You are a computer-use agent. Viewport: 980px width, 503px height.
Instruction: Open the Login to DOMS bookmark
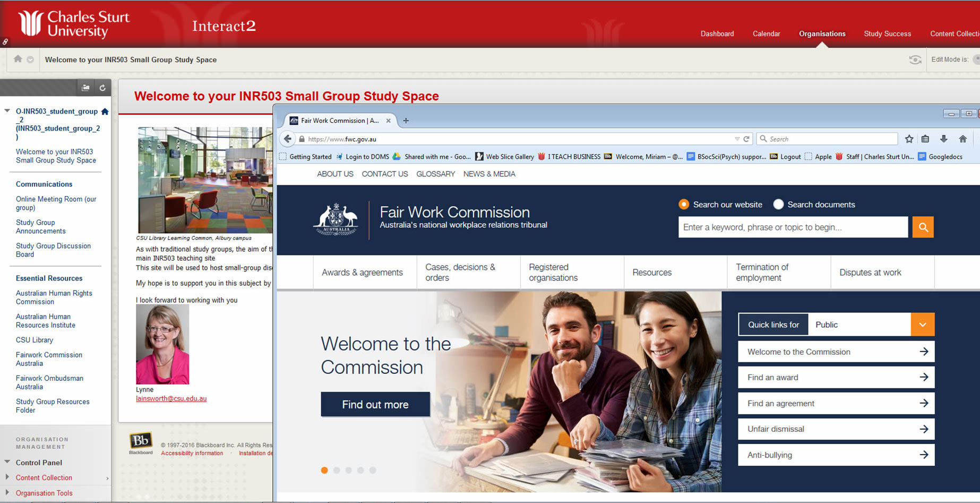tap(363, 157)
